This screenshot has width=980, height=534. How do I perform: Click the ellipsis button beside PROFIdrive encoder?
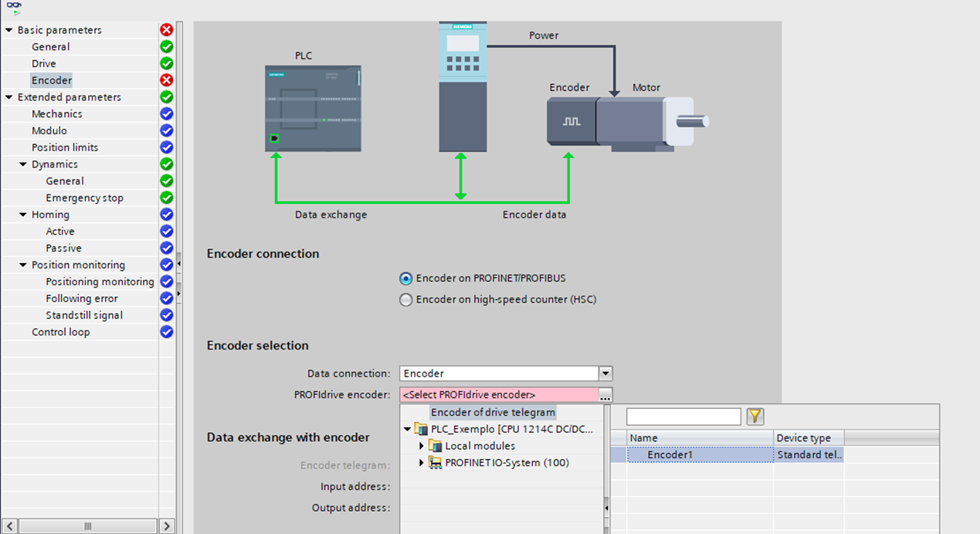pos(605,395)
